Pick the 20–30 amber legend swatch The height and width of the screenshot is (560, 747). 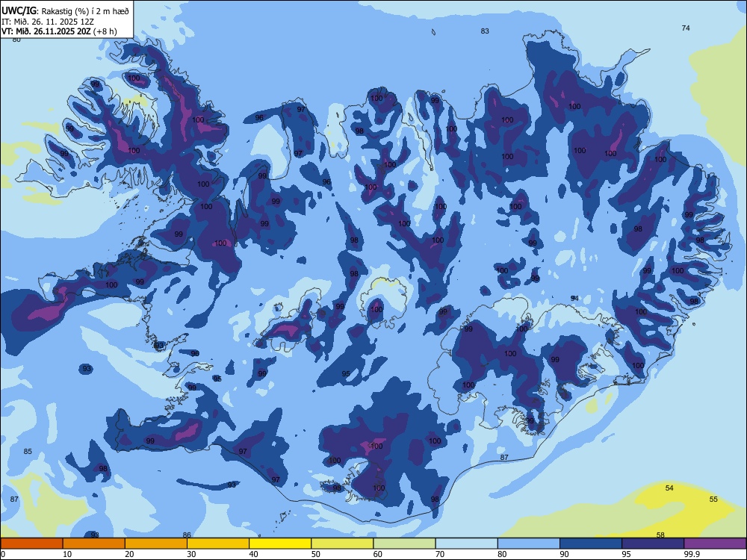point(156,544)
